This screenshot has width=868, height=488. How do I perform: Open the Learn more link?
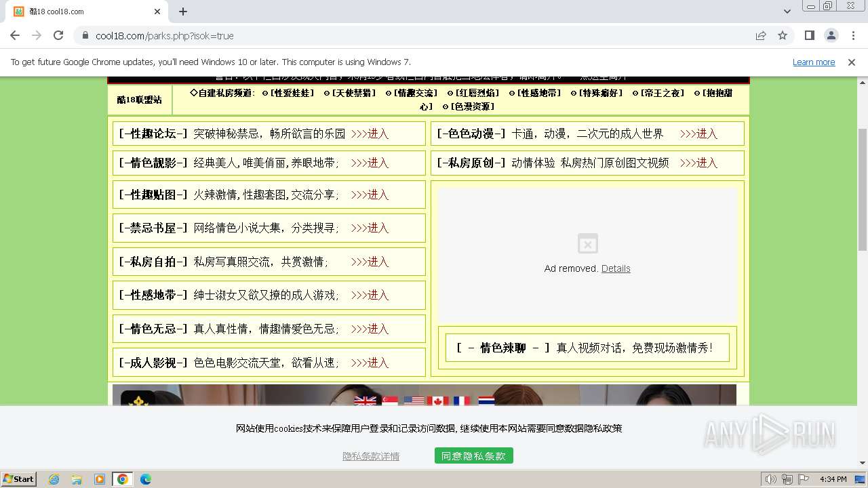coord(814,62)
